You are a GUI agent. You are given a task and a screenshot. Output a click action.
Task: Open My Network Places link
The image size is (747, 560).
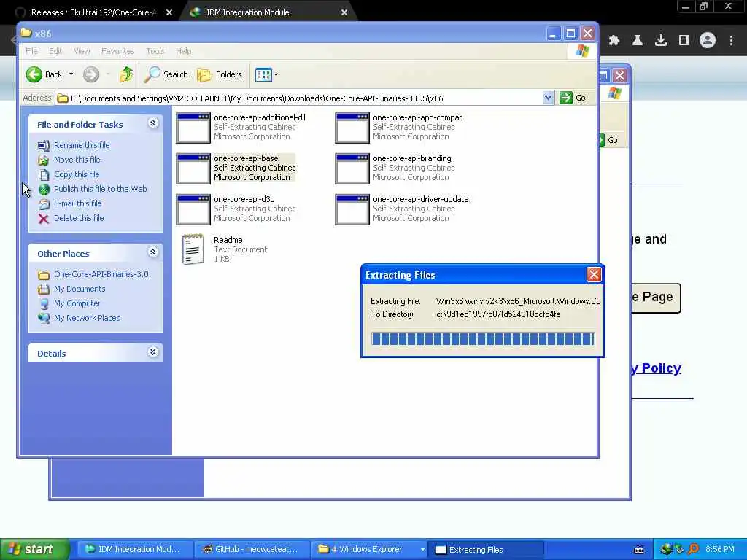pyautogui.click(x=87, y=318)
